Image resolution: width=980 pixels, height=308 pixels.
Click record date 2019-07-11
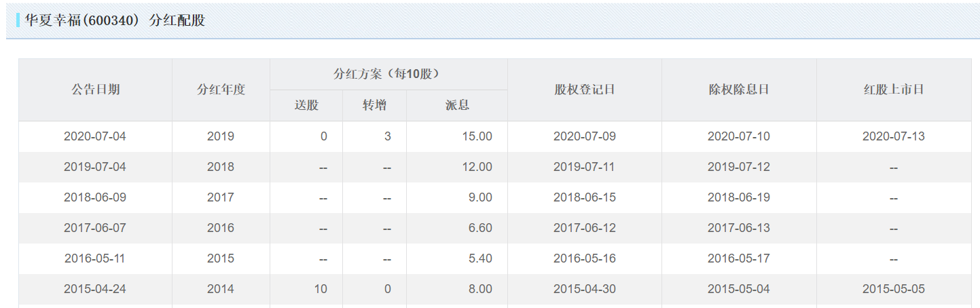click(x=585, y=167)
